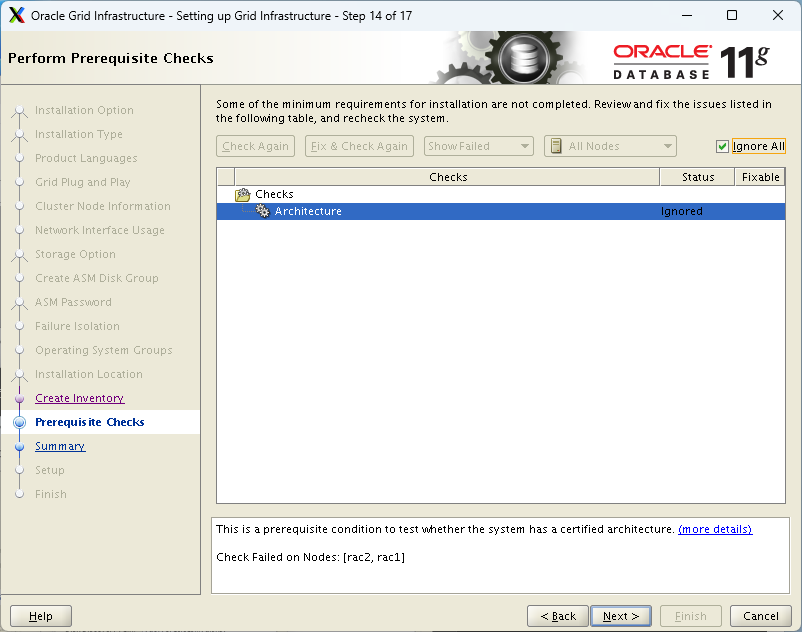Click the server icon in the All Nodes dropdown
Screen dimensions: 802x632
pyautogui.click(x=556, y=146)
